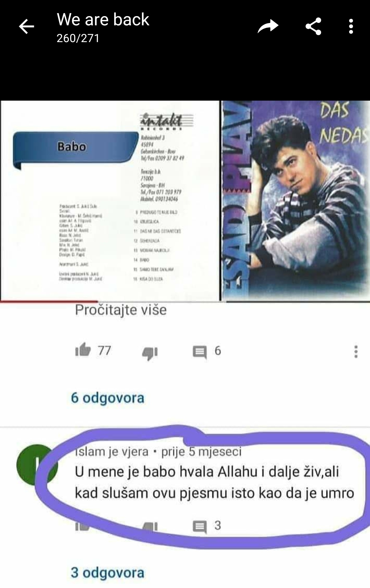The width and height of the screenshot is (370, 588).
Task: Tap the circled comment text
Action: coord(214,483)
